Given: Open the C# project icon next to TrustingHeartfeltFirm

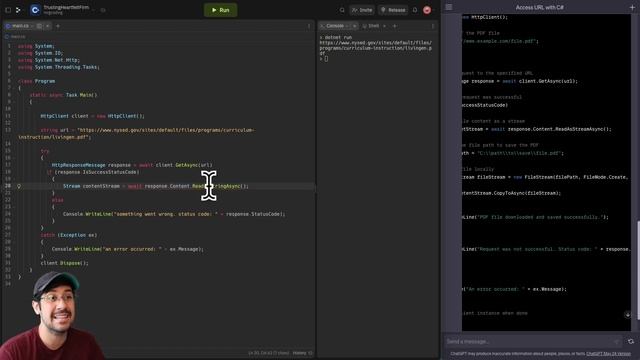Looking at the screenshot, I should click(x=35, y=10).
